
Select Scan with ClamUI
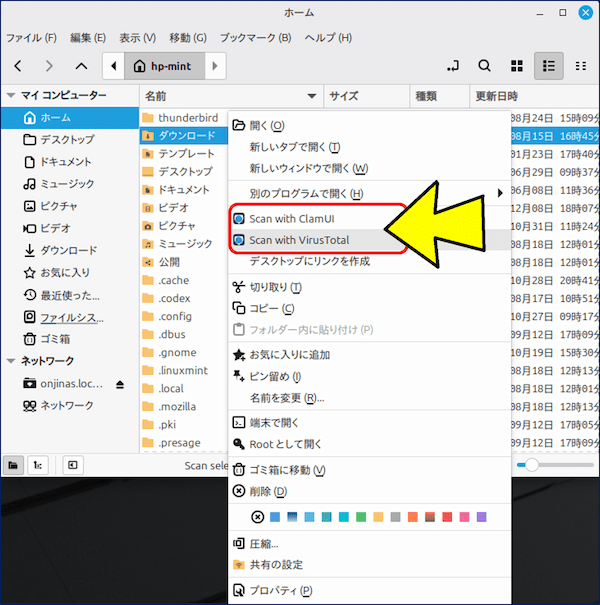pyautogui.click(x=370, y=219)
